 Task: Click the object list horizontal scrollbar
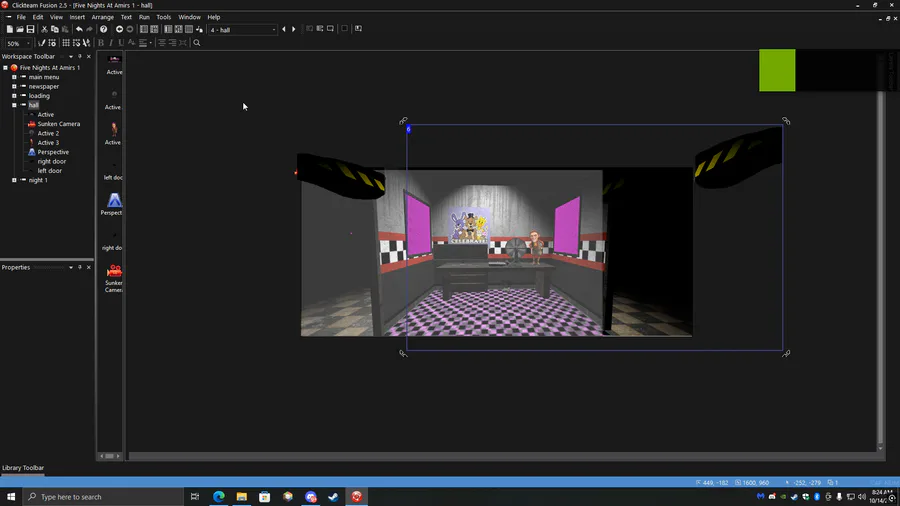110,456
